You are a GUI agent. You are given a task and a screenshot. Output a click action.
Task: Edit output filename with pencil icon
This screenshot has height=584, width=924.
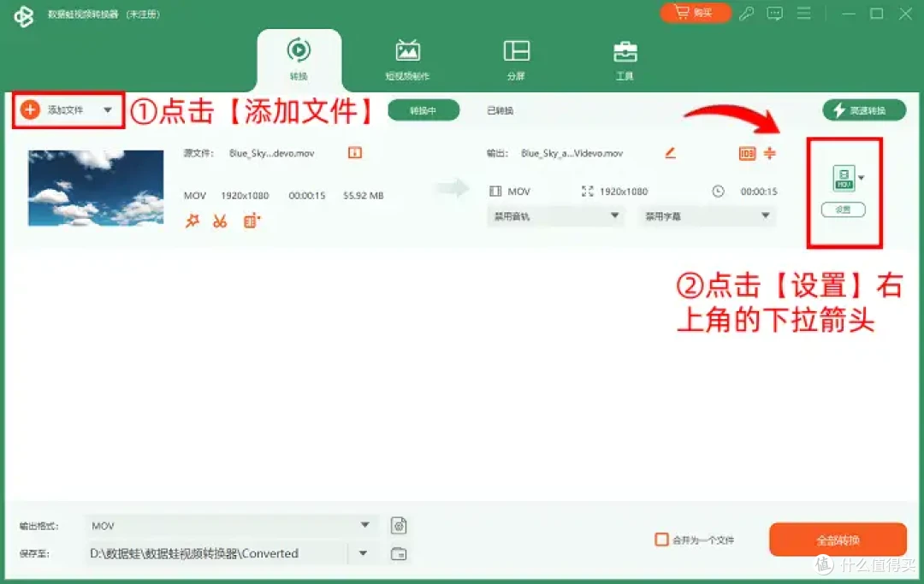click(x=670, y=153)
